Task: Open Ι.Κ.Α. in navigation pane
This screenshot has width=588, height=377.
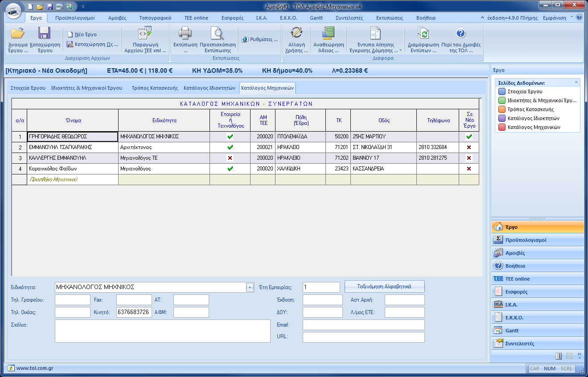Action: tap(538, 305)
